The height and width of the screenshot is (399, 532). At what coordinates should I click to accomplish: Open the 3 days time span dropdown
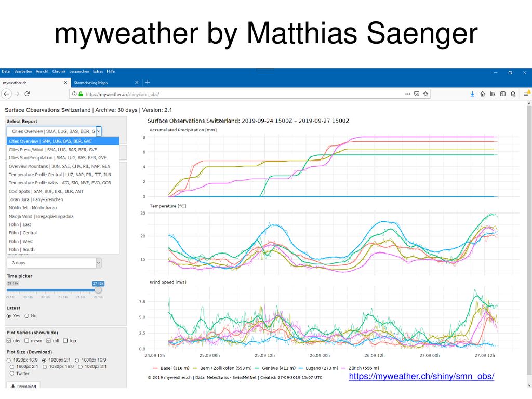coord(54,263)
